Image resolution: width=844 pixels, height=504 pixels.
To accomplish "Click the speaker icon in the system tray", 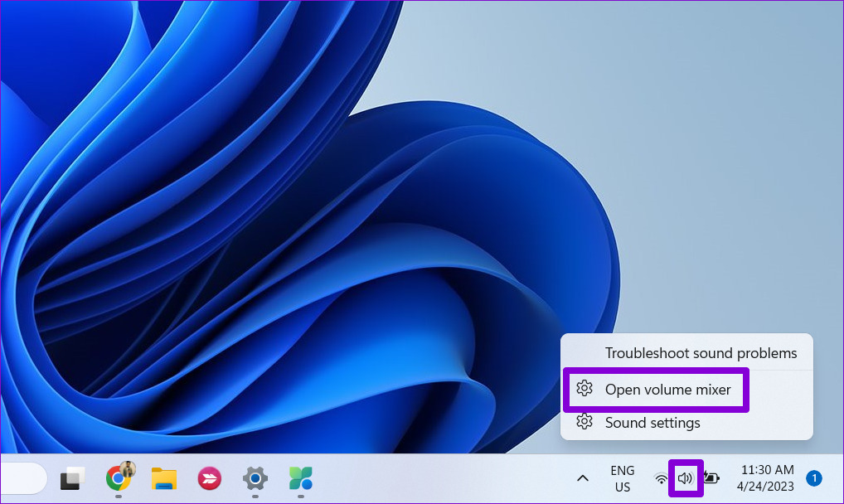I will click(x=686, y=478).
